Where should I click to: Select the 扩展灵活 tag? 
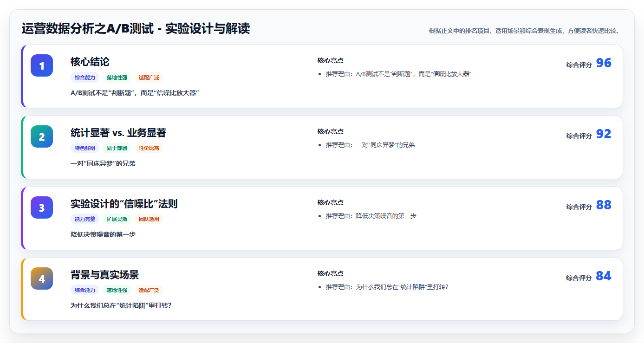[117, 220]
